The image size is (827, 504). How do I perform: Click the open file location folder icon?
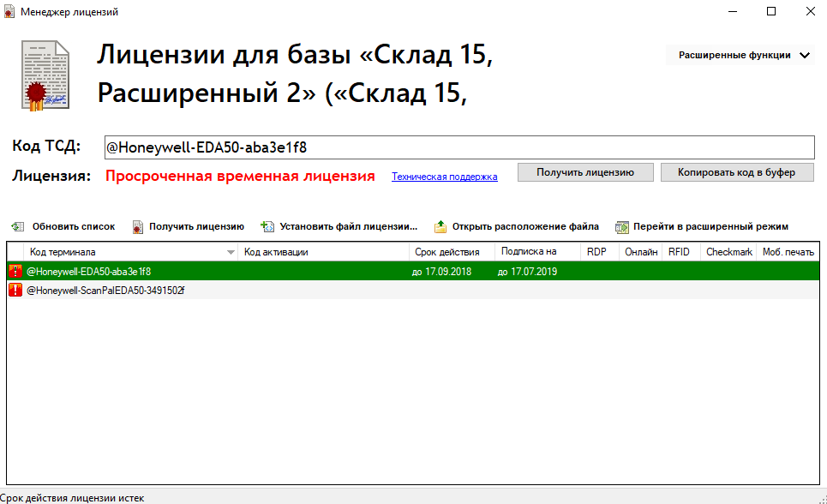[x=440, y=226]
